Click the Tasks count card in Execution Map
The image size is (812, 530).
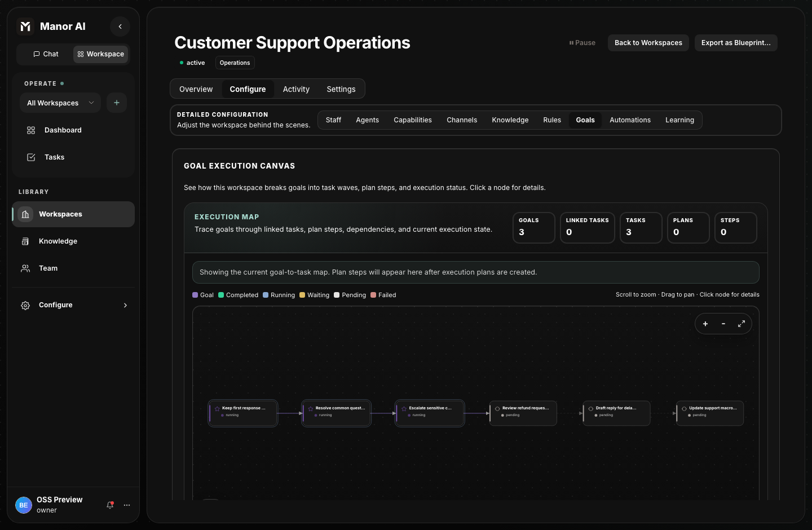click(x=641, y=228)
